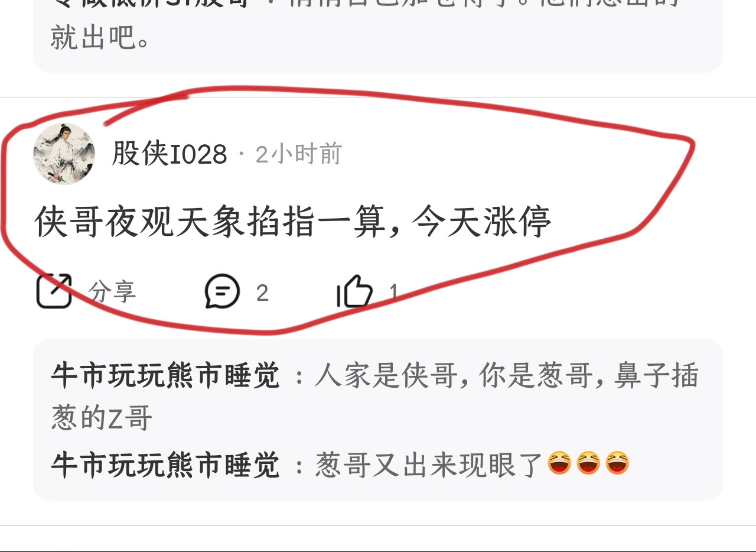
Task: Click the last laughing emoji in the reply
Action: (617, 463)
